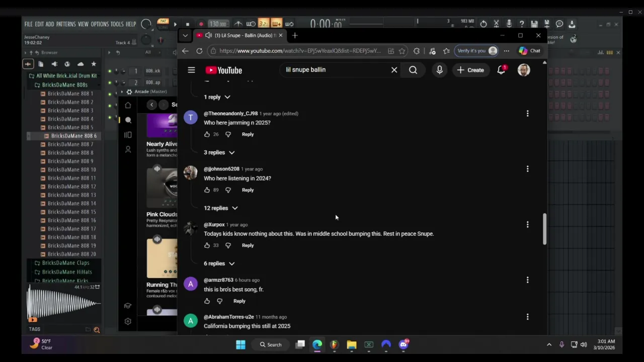The image size is (644, 362).
Task: Click the YouTube voice search microphone
Action: point(439,70)
